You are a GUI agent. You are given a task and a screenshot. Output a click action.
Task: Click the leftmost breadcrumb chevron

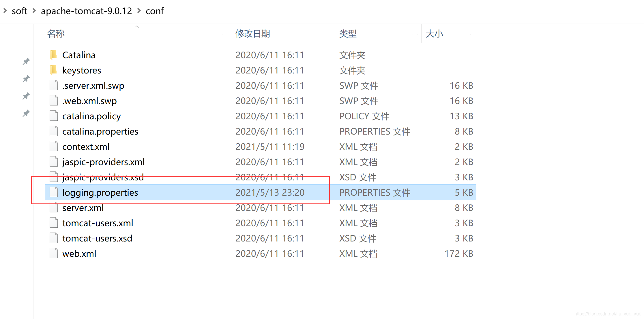(x=5, y=11)
